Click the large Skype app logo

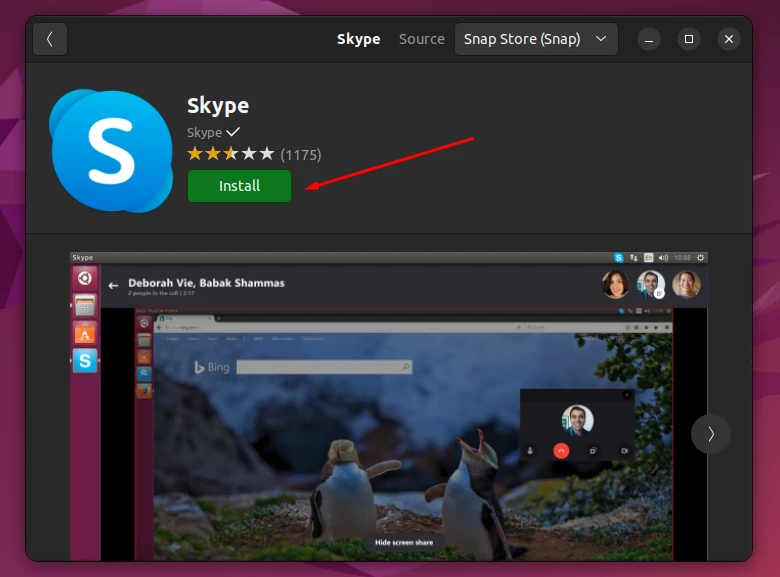coord(111,151)
